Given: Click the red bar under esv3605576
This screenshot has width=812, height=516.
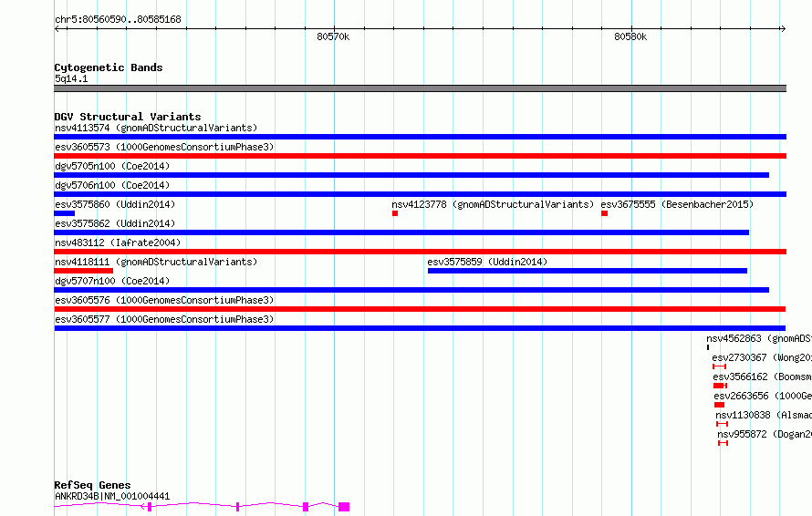Looking at the screenshot, I should [x=420, y=309].
